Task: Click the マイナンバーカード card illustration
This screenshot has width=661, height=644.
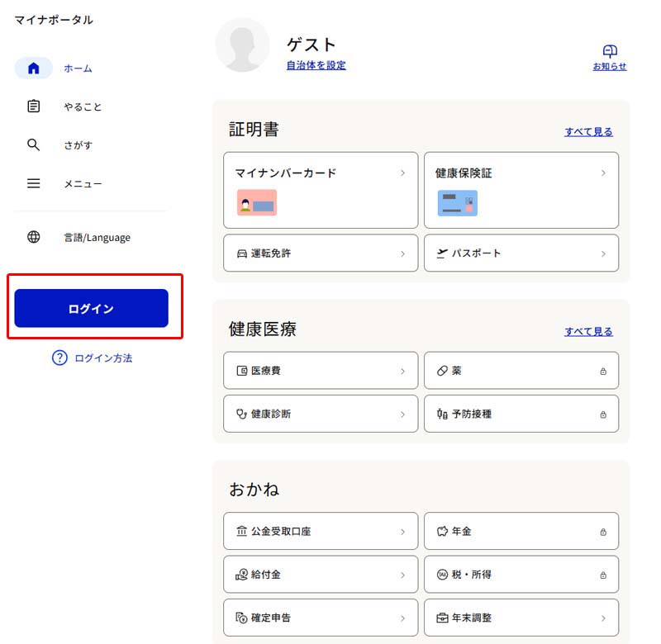Action: (x=256, y=203)
